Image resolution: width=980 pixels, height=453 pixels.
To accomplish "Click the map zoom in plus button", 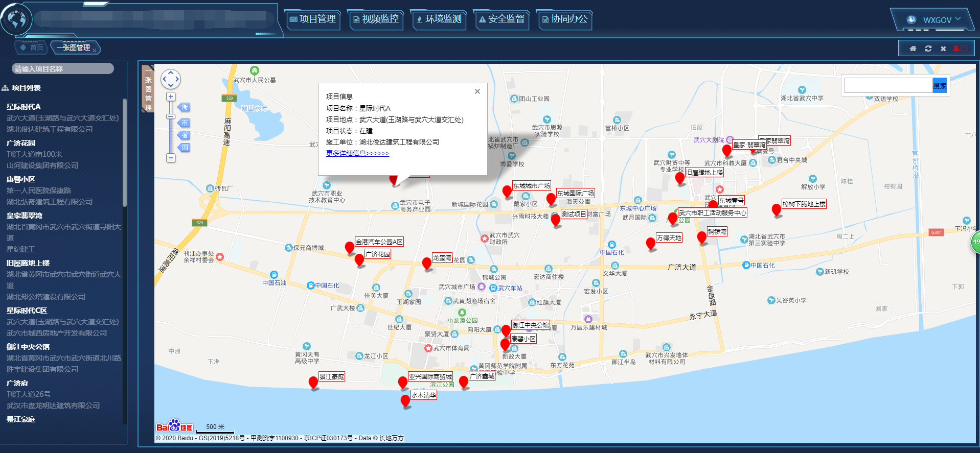I will point(171,97).
